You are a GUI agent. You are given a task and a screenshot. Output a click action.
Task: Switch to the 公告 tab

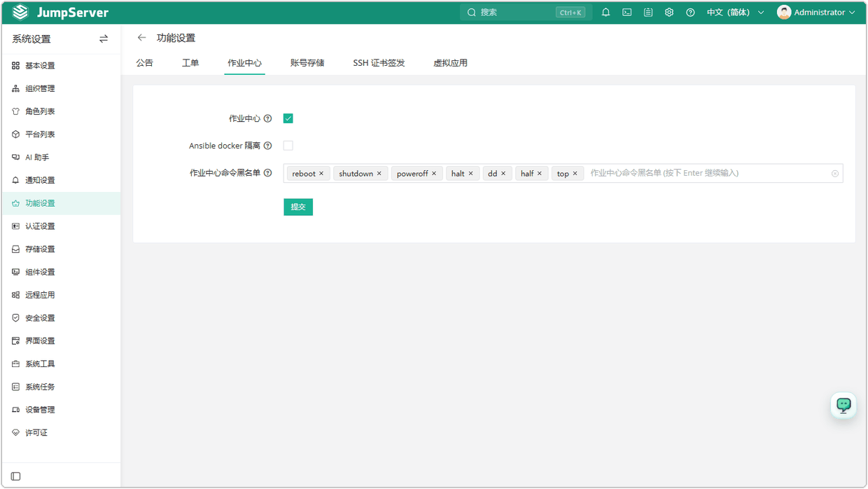[x=145, y=63]
